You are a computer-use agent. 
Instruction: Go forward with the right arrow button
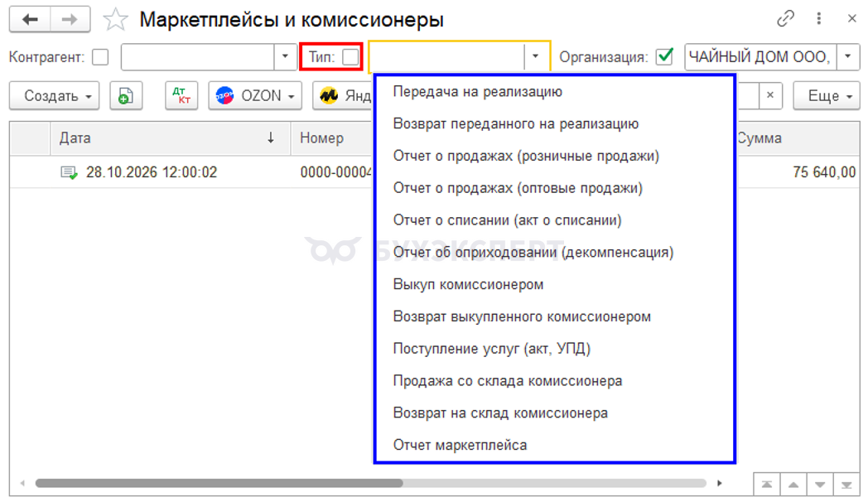click(70, 19)
